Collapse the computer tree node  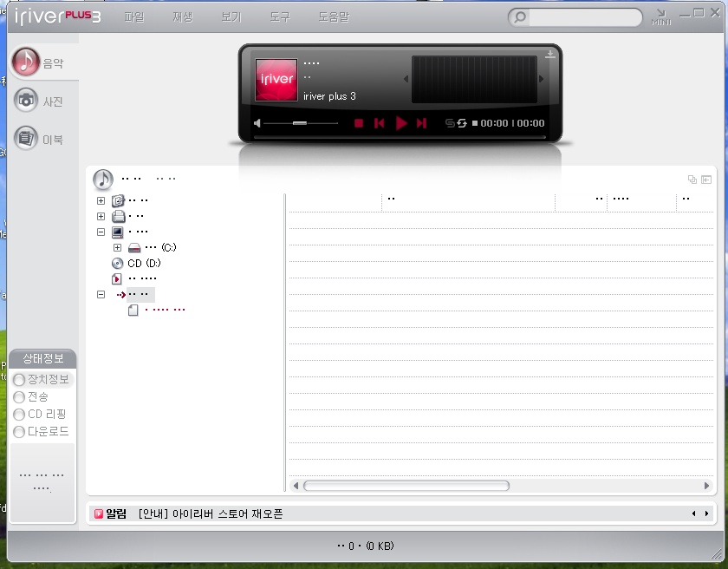[x=101, y=232]
